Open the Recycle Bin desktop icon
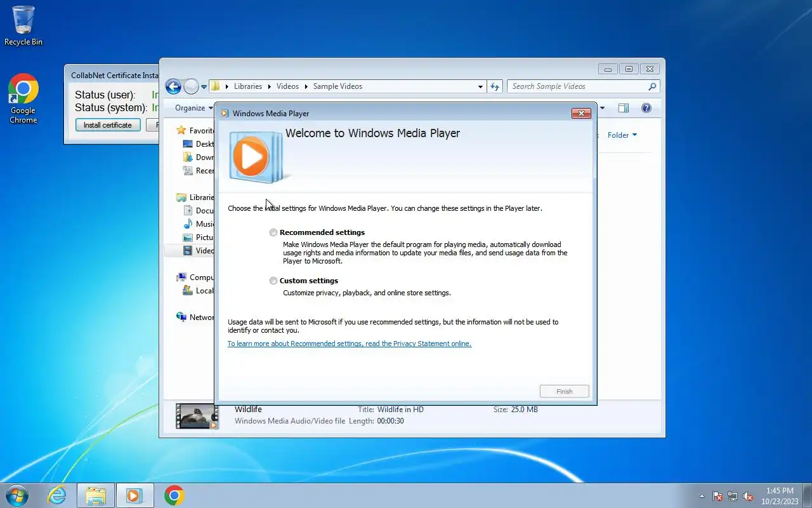Viewport: 812px width, 508px height. tap(23, 25)
